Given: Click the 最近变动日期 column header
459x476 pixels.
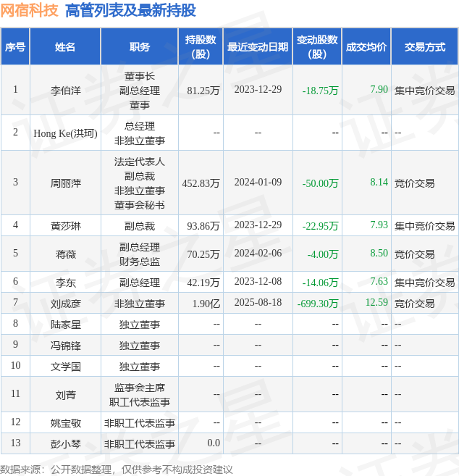Looking at the screenshot, I should tap(258, 47).
